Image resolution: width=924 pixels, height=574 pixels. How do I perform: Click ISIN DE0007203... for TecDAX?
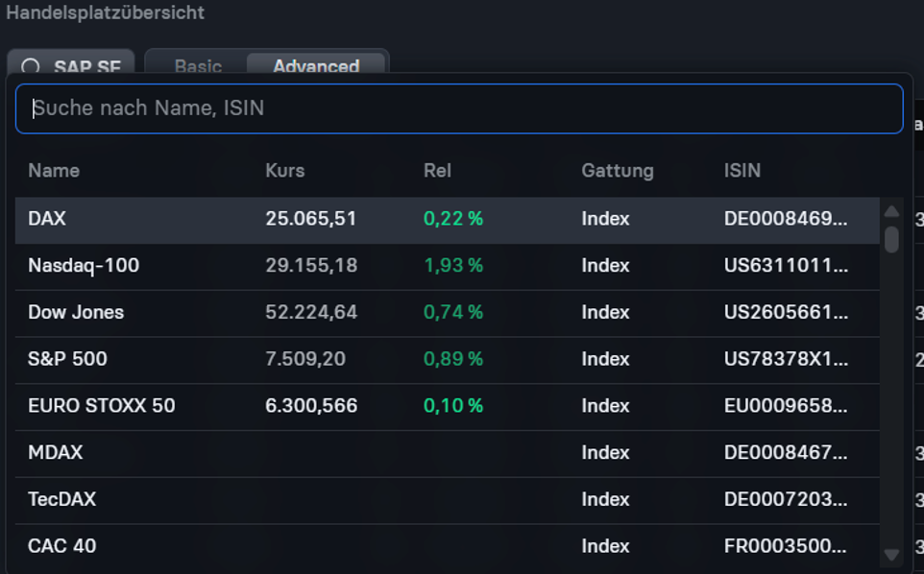coord(786,499)
